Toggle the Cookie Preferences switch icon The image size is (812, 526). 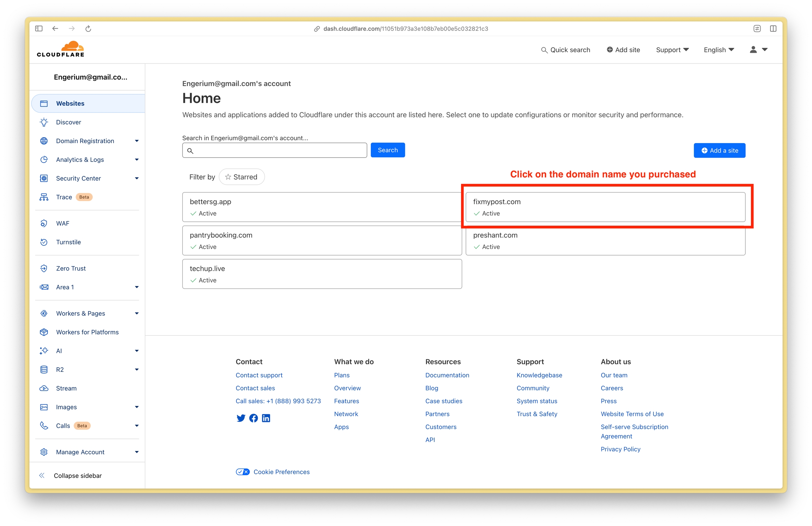pos(243,472)
